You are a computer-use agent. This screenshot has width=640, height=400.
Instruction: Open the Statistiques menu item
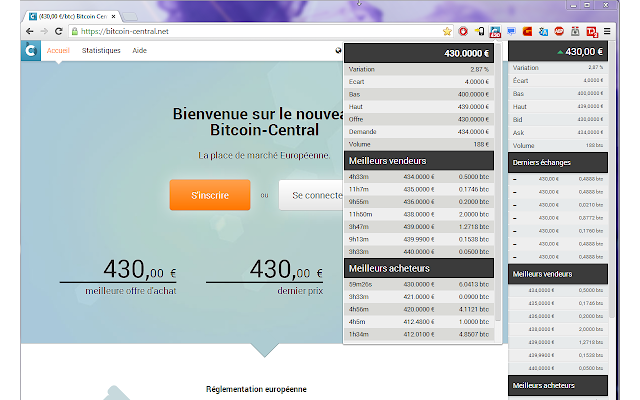tap(101, 51)
